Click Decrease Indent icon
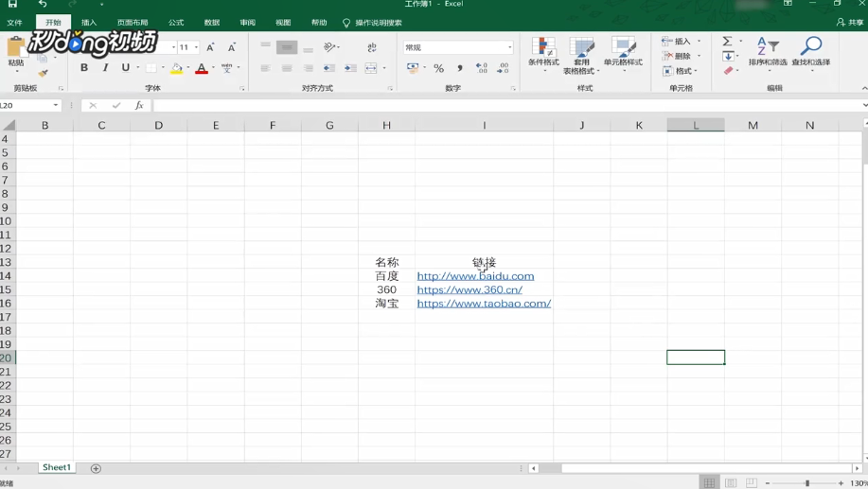 click(328, 68)
